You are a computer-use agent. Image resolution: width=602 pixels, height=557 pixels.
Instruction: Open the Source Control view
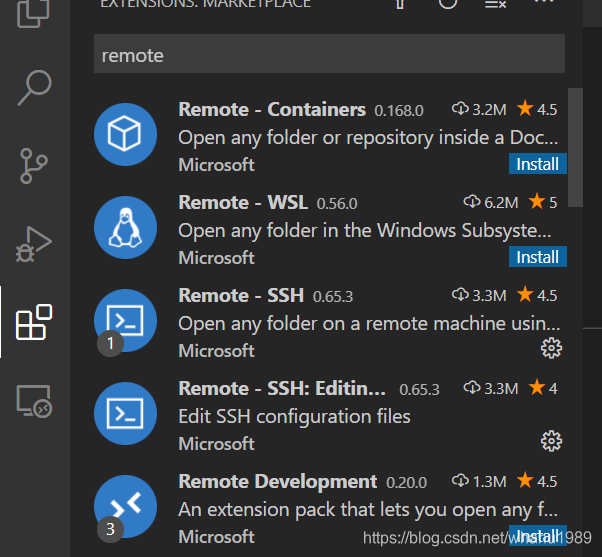(x=33, y=166)
